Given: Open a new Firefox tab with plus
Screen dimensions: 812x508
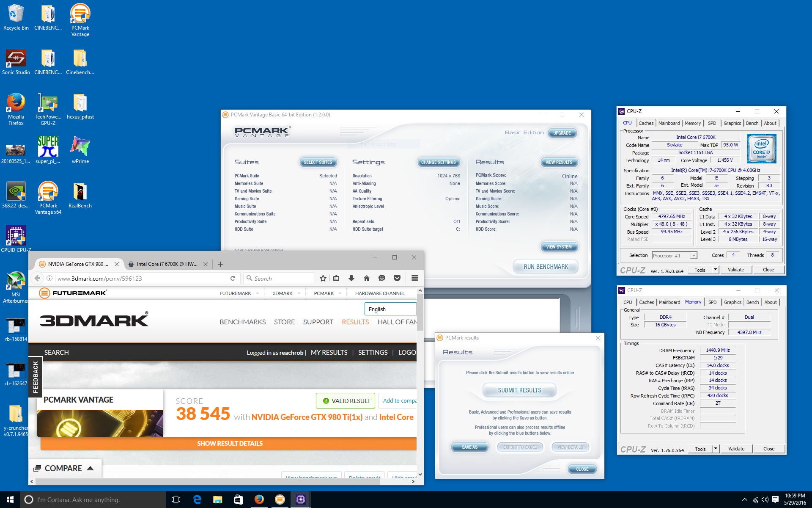Looking at the screenshot, I should pyautogui.click(x=220, y=264).
